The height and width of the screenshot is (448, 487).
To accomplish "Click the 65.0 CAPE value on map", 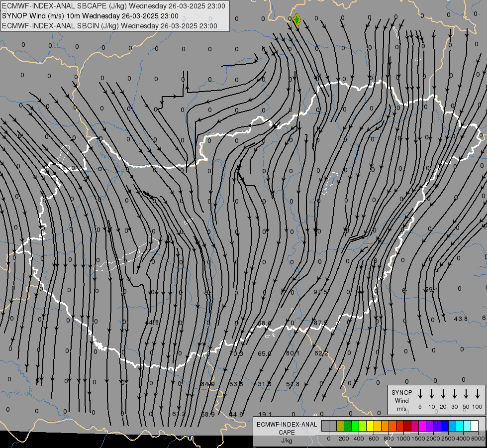I will click(x=264, y=353).
